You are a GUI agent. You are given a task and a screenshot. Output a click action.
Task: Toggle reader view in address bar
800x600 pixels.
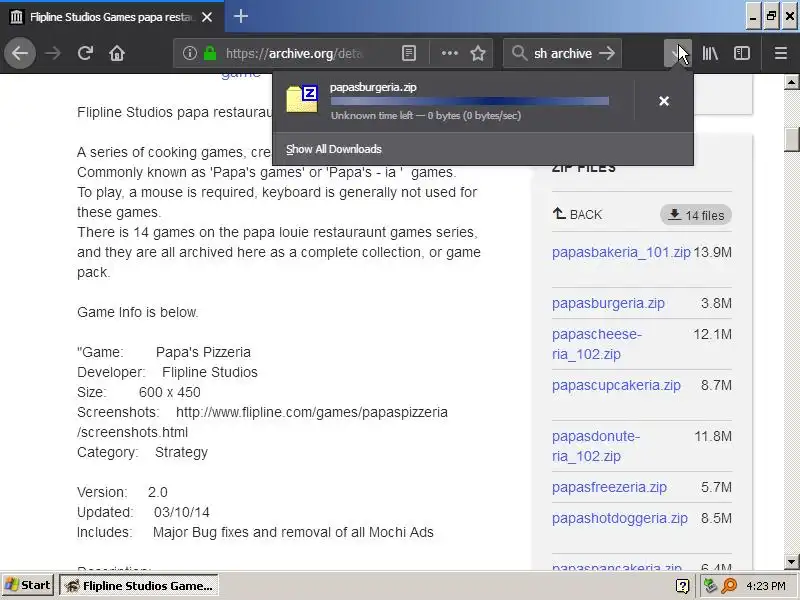(x=409, y=53)
